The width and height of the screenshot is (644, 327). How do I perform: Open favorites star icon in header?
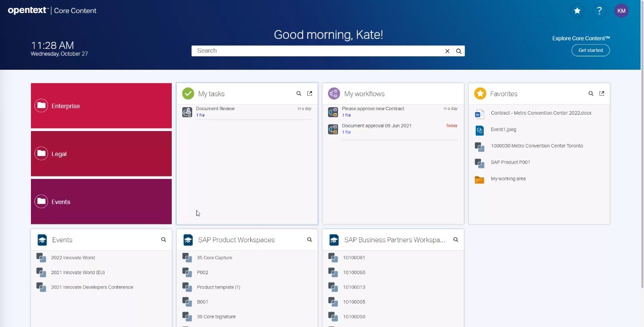click(577, 10)
